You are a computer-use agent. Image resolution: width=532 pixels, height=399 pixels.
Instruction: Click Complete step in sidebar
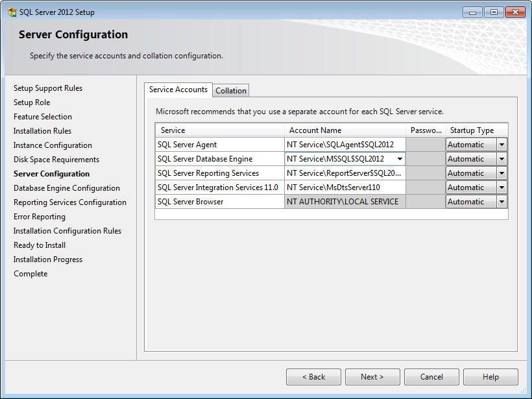pyautogui.click(x=30, y=274)
